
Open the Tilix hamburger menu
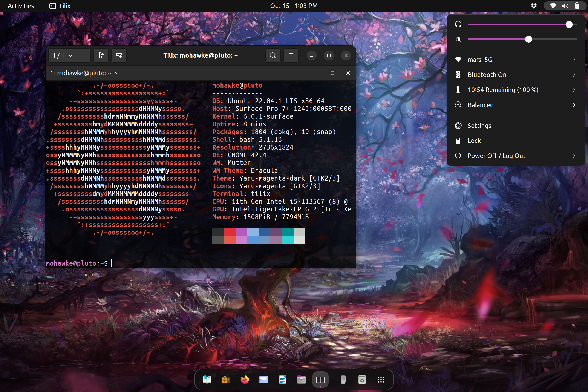(x=291, y=55)
